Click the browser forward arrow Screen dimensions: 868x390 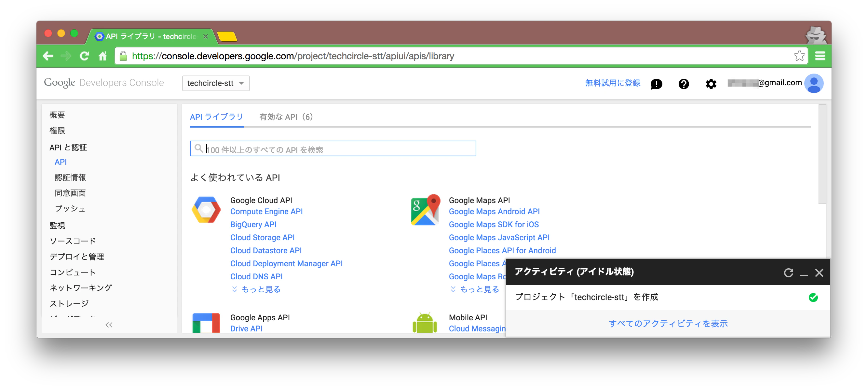66,56
